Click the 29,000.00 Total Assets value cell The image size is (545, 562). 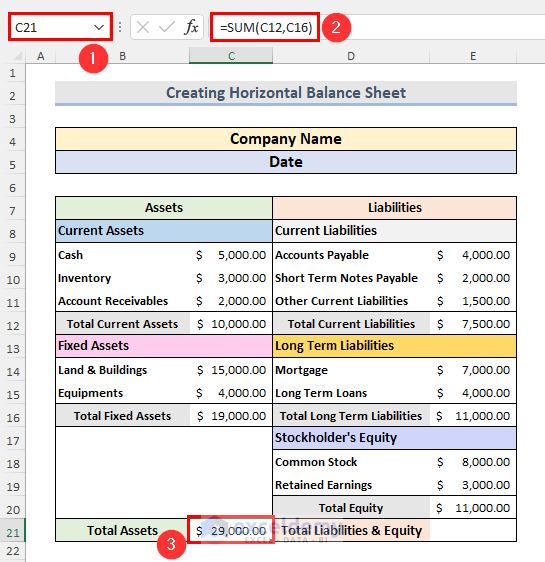coord(231,530)
